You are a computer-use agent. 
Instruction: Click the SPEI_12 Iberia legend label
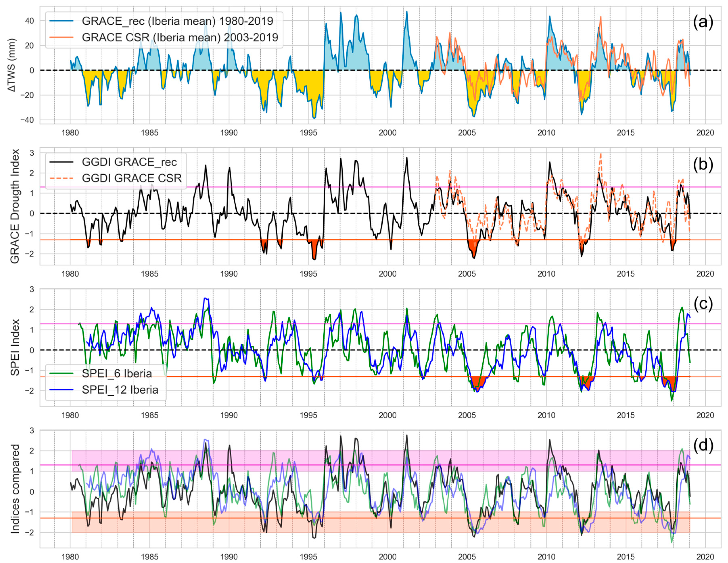pyautogui.click(x=120, y=390)
